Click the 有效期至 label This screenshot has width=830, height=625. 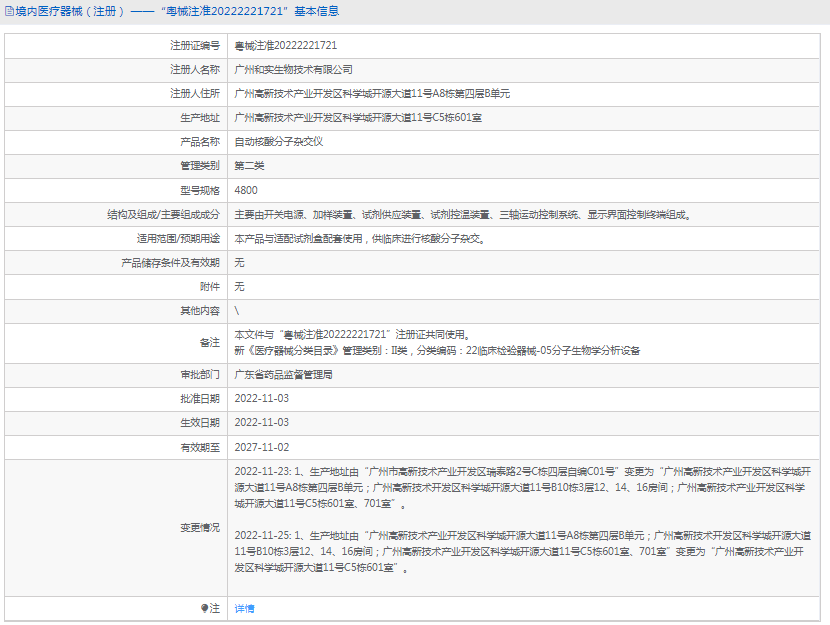pos(200,447)
